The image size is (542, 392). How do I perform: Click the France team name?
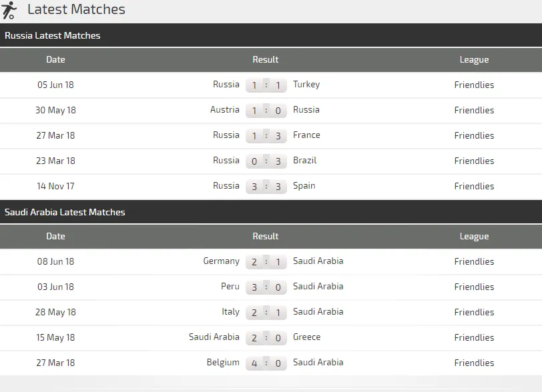[306, 135]
